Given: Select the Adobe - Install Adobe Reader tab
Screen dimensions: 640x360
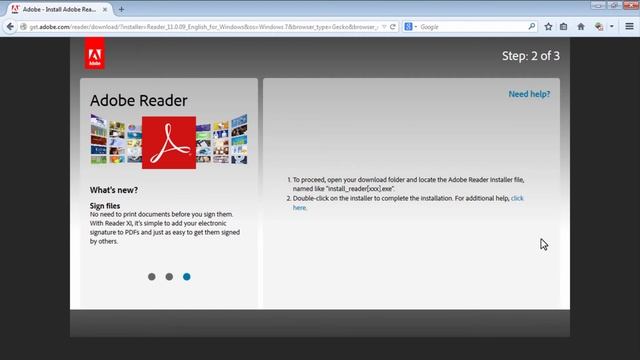Looking at the screenshot, I should [x=59, y=9].
